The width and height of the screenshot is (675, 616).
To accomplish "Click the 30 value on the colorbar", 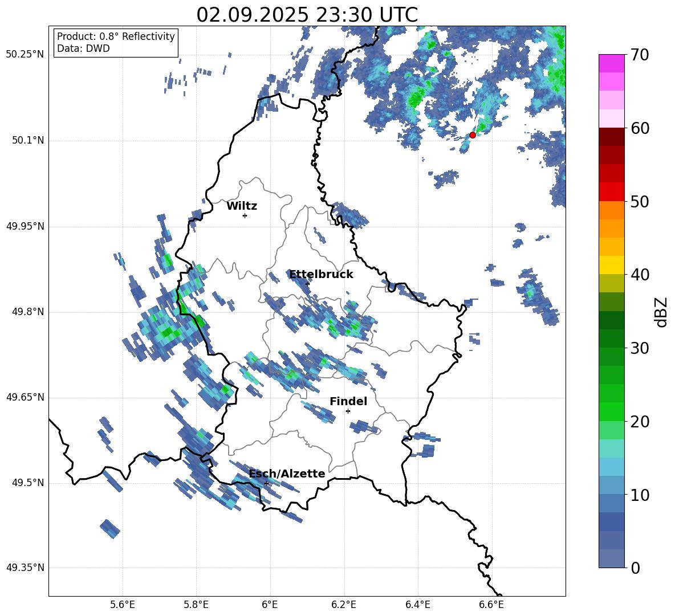I will pos(640,348).
